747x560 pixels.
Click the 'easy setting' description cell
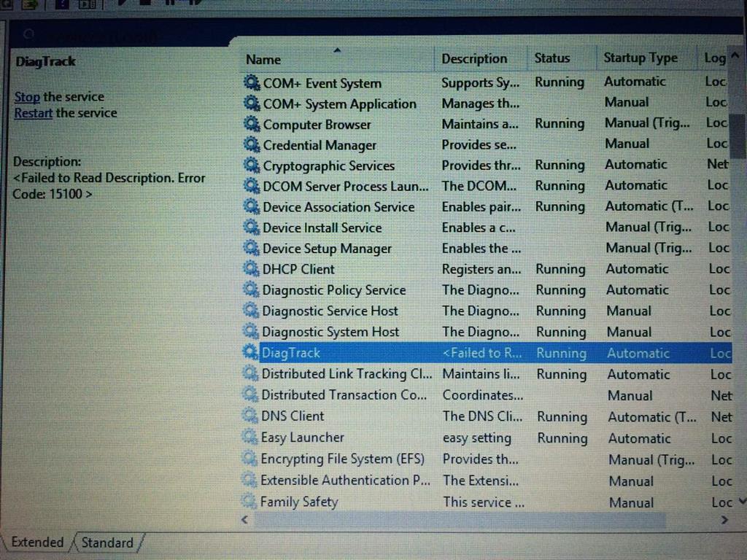point(477,437)
